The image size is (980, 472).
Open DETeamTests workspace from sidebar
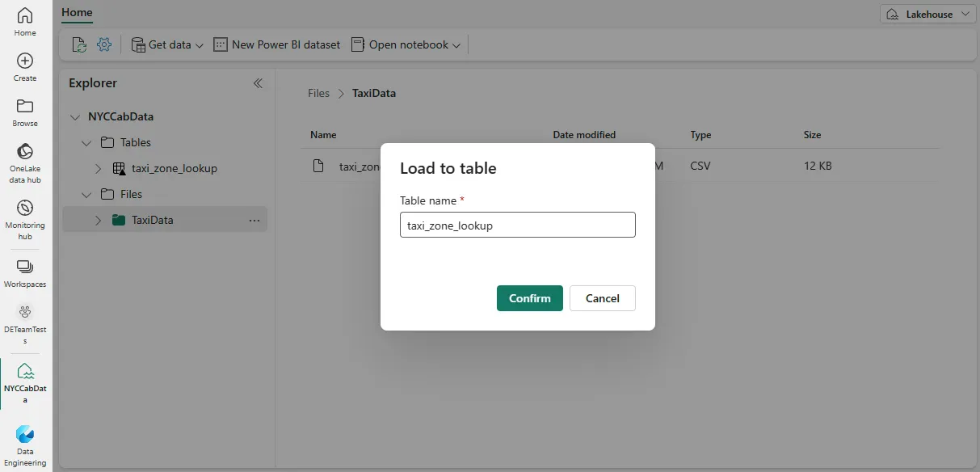point(24,323)
